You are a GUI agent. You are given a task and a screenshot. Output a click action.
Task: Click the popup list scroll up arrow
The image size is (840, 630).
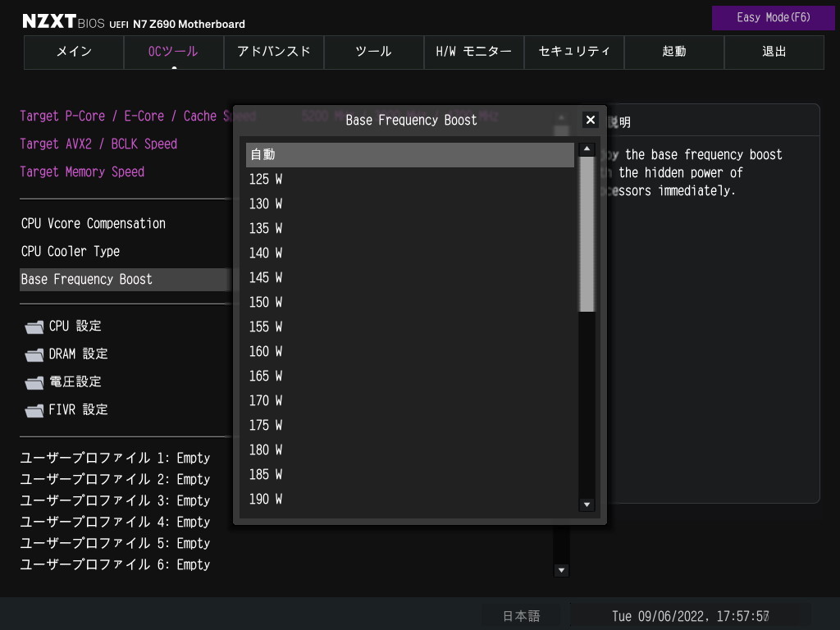tap(587, 149)
